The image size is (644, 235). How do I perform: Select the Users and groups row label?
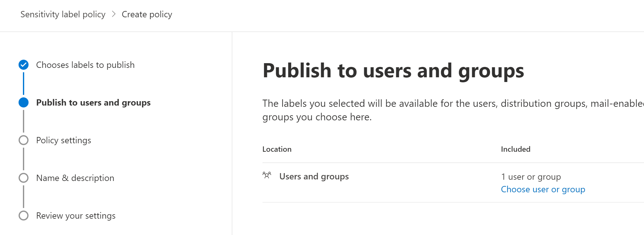(x=314, y=177)
